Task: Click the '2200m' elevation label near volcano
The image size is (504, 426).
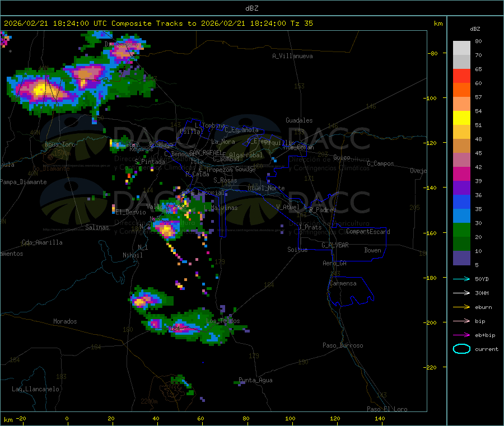Action: 149,401
